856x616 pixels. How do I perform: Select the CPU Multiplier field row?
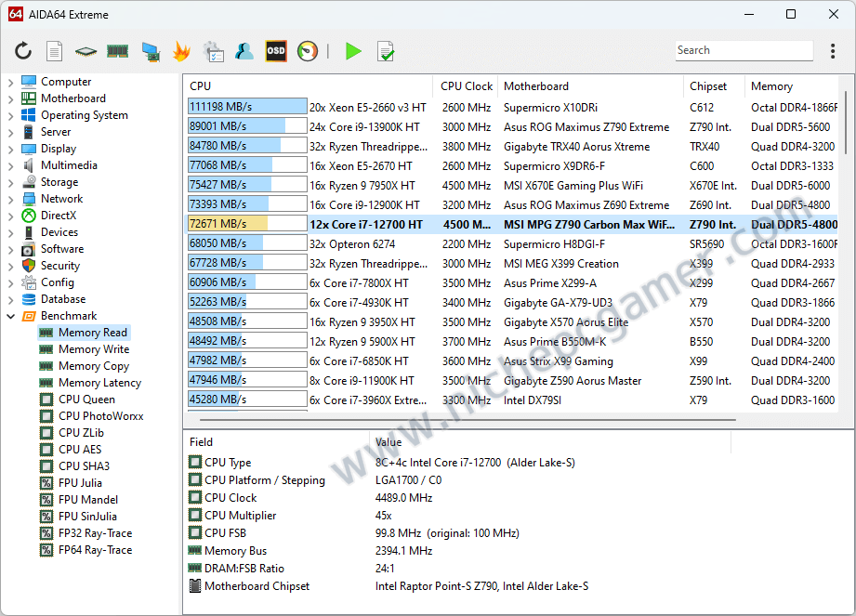tap(458, 516)
